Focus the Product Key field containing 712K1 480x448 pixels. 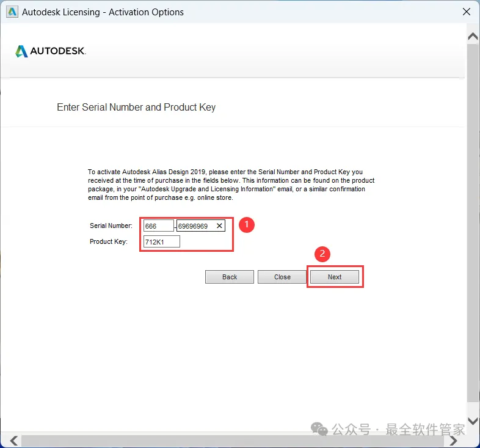coord(162,241)
